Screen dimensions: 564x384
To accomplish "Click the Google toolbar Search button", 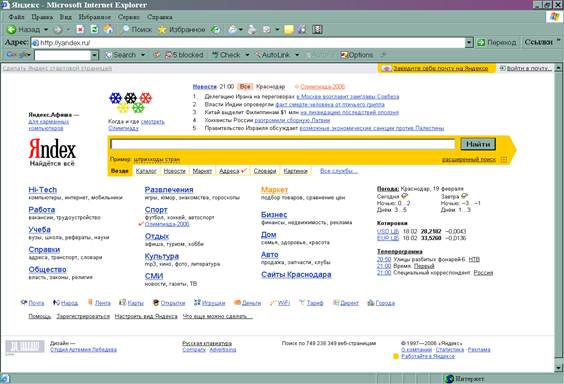I will (x=120, y=55).
